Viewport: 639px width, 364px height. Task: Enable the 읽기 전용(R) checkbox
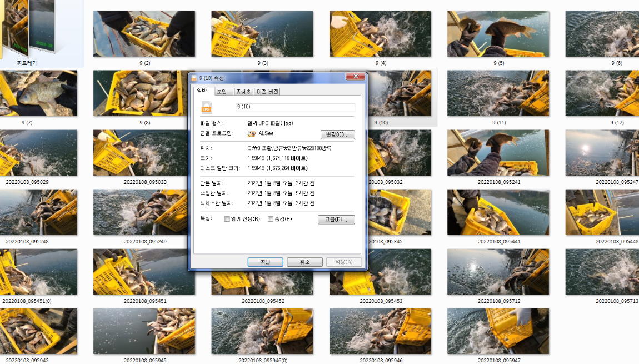[227, 219]
